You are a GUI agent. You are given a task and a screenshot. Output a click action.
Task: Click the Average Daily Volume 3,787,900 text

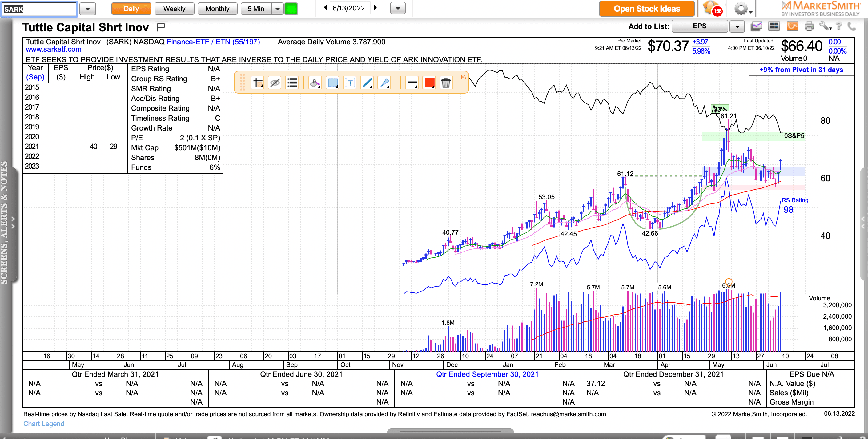coord(332,42)
